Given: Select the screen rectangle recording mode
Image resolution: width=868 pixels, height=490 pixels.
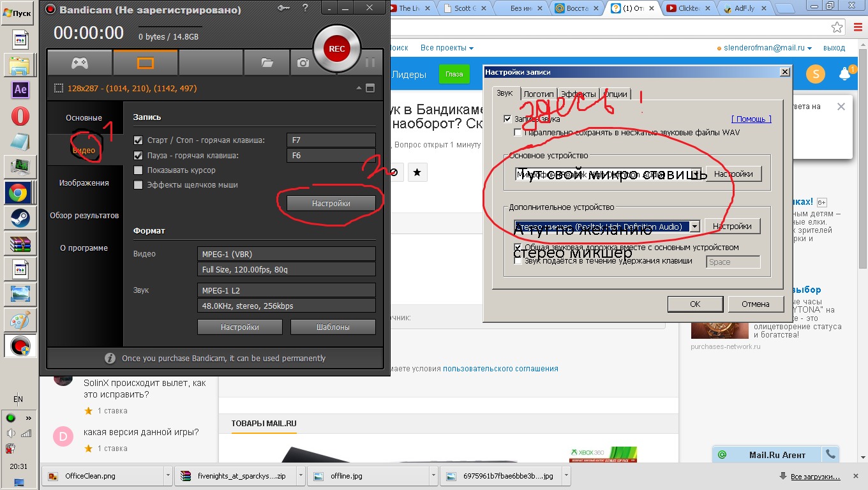Looking at the screenshot, I should point(146,63).
